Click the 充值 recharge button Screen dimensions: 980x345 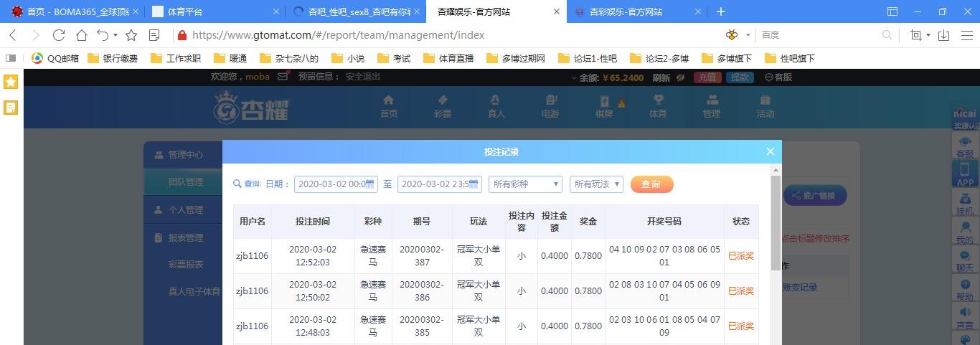pos(707,77)
